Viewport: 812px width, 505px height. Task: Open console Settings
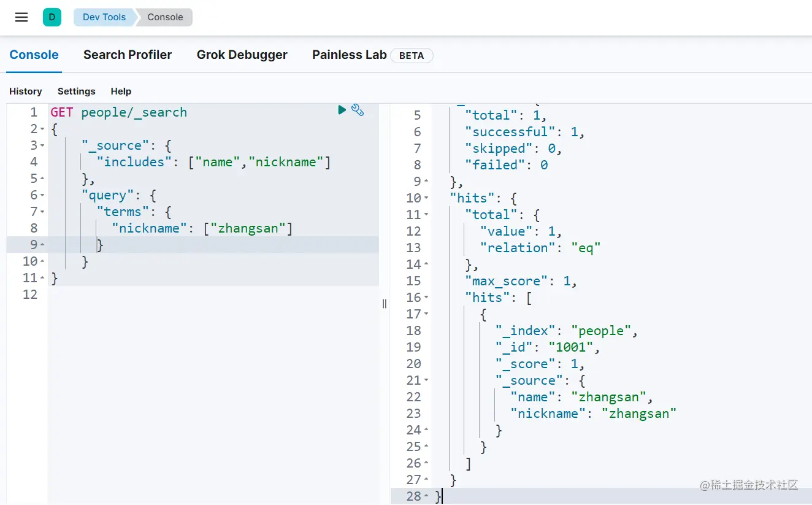pyautogui.click(x=77, y=91)
